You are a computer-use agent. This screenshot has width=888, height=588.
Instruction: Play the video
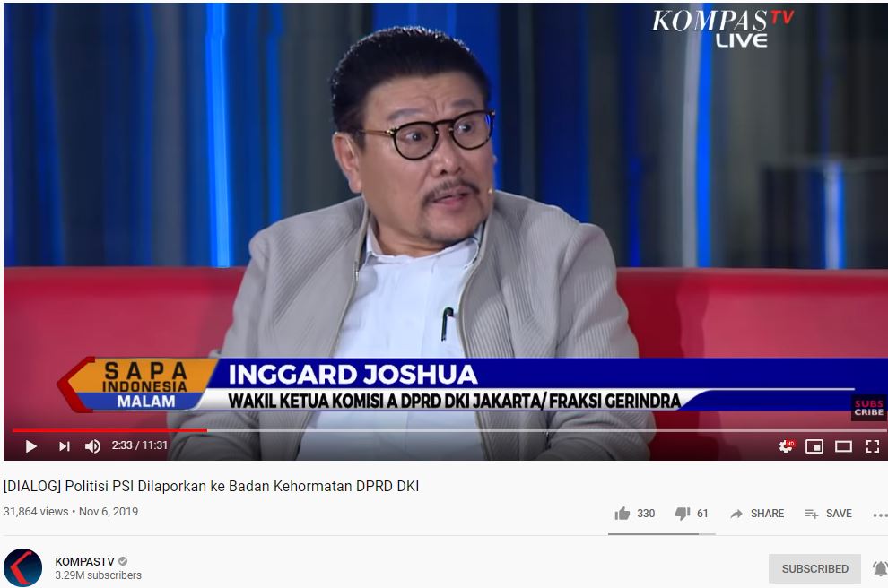click(31, 446)
